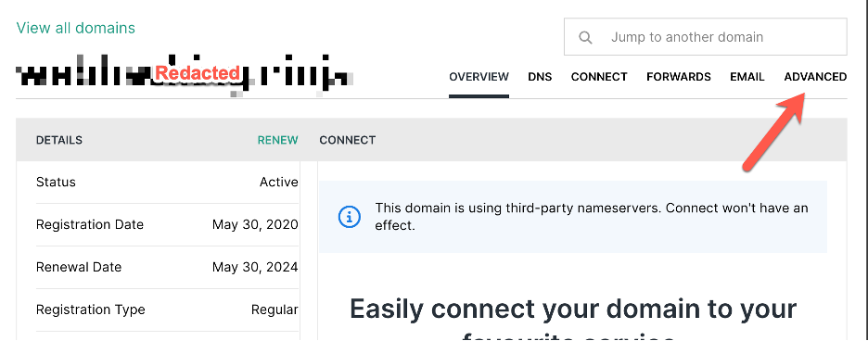This screenshot has height=341, width=868.
Task: Open the Connect tab
Action: click(599, 77)
